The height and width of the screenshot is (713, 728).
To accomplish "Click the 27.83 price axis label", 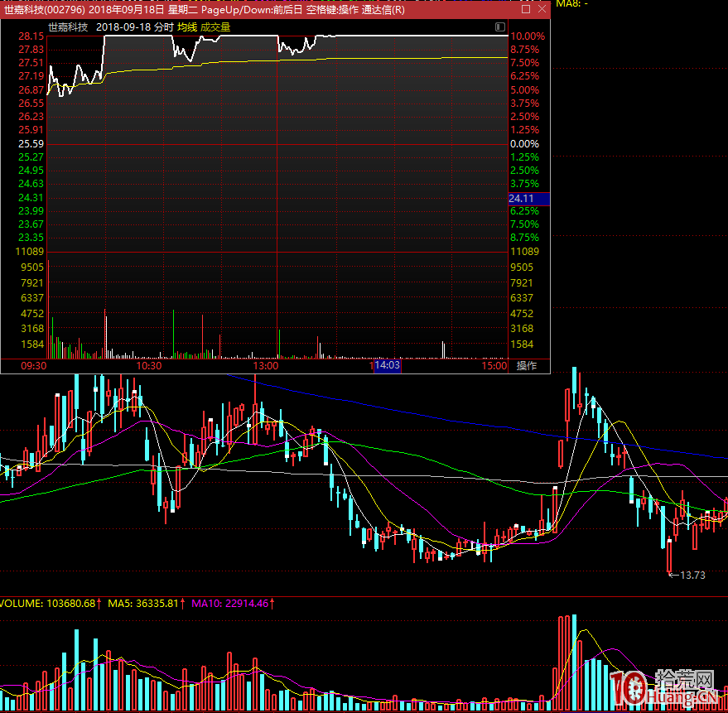I will tap(31, 50).
